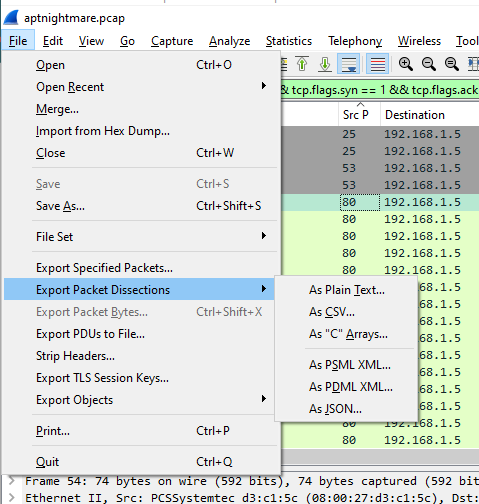Click the go to first packet arrow icon
This screenshot has height=504, width=479.
tap(302, 64)
